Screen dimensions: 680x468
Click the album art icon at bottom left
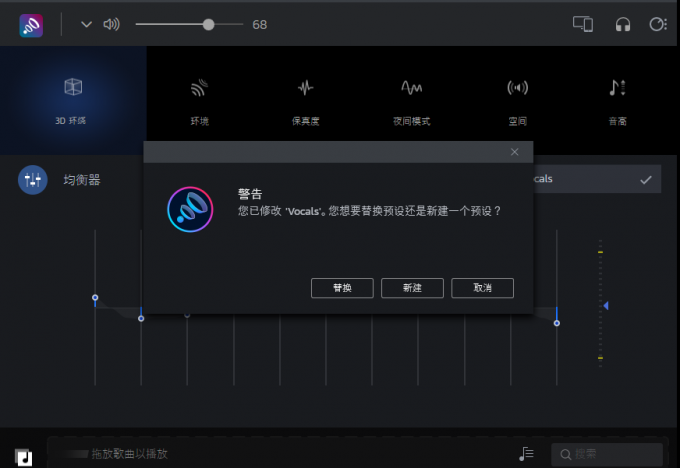tap(25, 456)
